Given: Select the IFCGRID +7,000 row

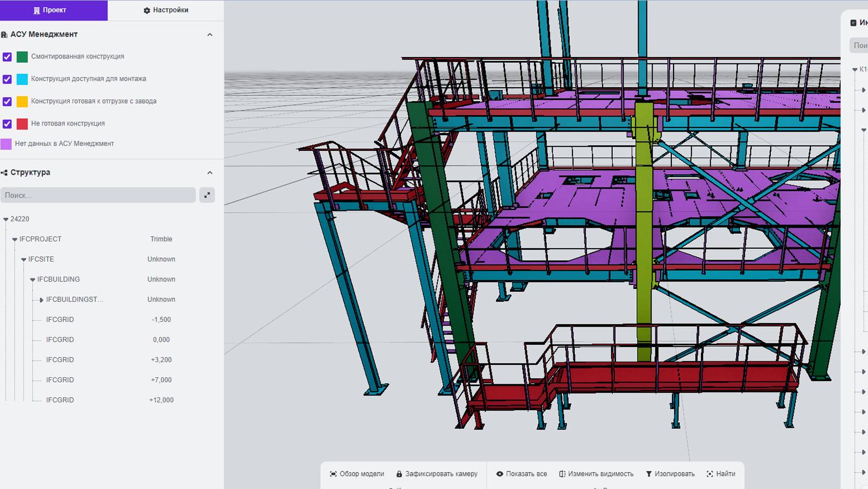Looking at the screenshot, I should point(110,380).
